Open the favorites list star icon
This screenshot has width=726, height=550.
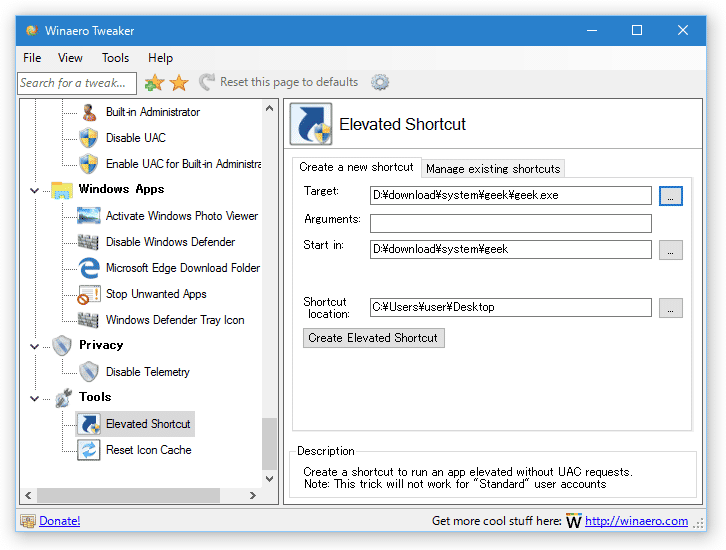[179, 82]
